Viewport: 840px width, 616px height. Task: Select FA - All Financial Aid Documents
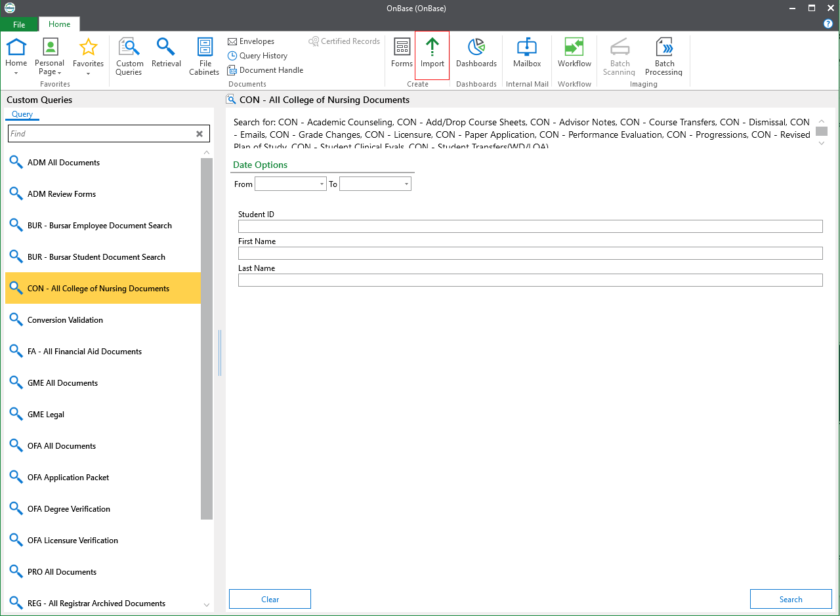pos(103,351)
